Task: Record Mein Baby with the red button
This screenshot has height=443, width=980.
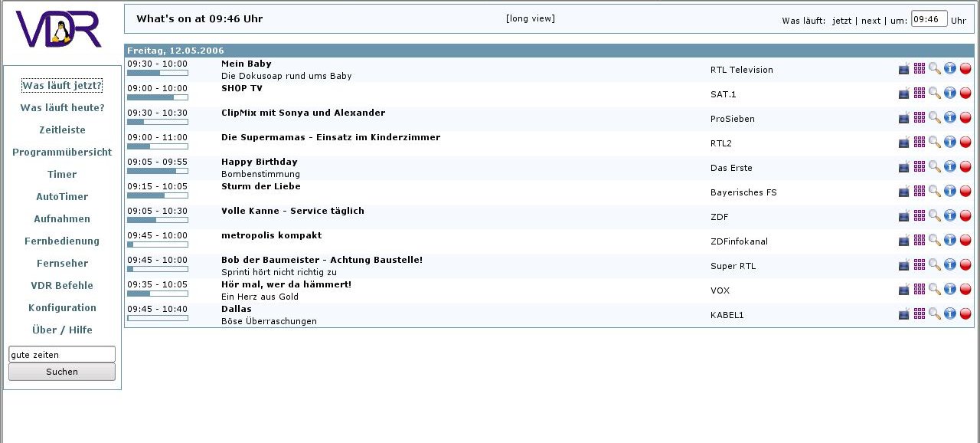Action: (965, 69)
